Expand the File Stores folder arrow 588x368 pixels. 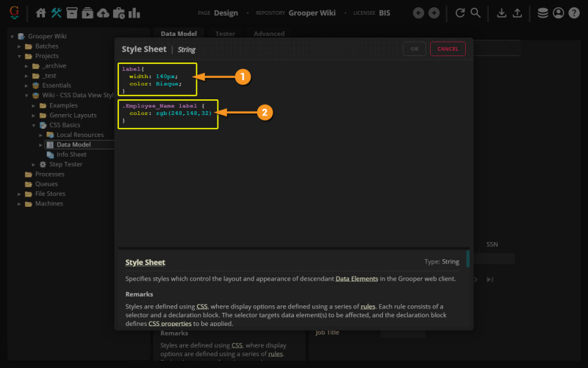[x=19, y=194]
